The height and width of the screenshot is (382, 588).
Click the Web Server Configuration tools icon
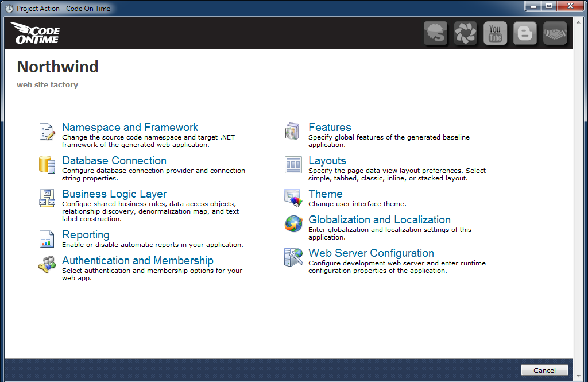(293, 257)
